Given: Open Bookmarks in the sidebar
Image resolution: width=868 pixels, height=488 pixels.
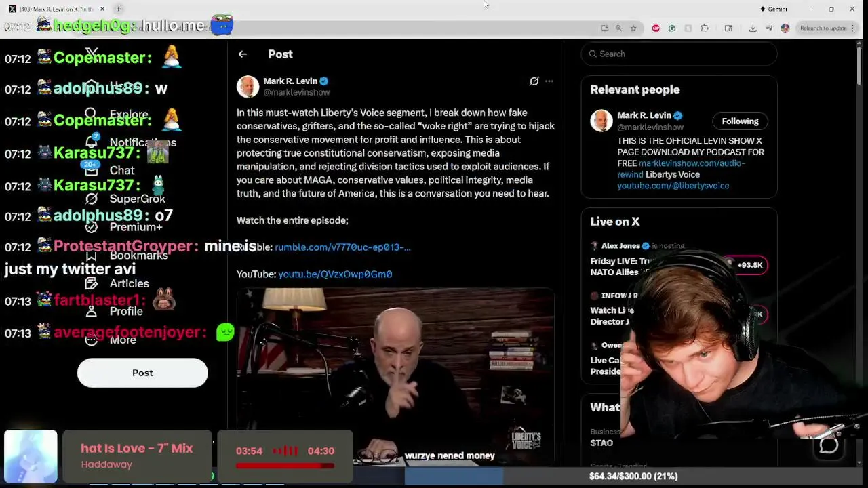Looking at the screenshot, I should 126,255.
